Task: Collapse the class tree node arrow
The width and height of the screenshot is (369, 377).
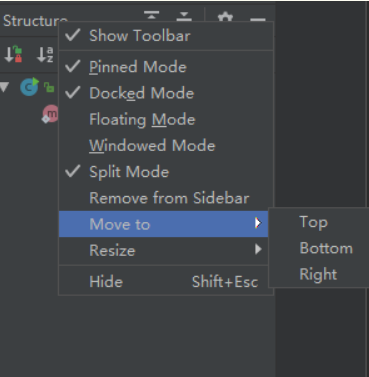Action: [x=5, y=87]
